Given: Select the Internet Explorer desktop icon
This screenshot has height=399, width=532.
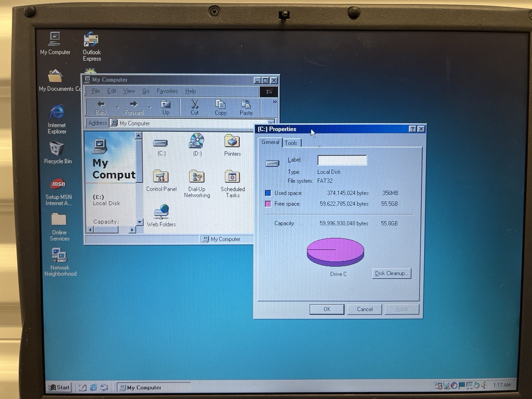Looking at the screenshot, I should [57, 119].
